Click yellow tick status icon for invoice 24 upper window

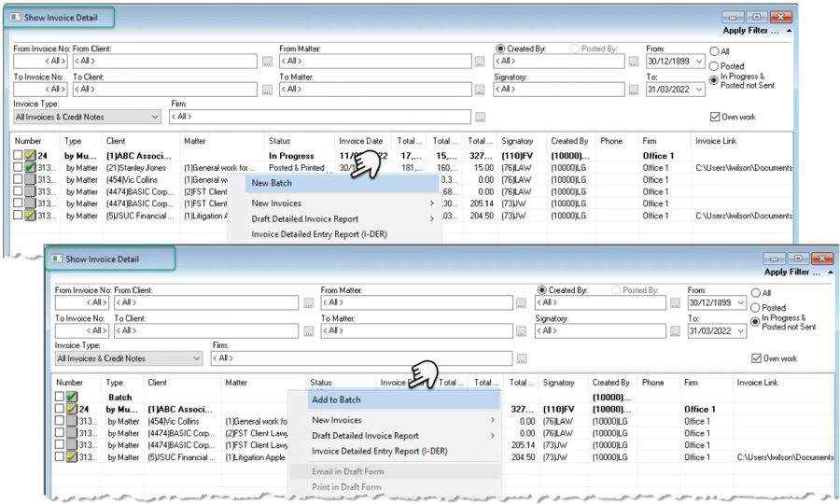[x=30, y=155]
